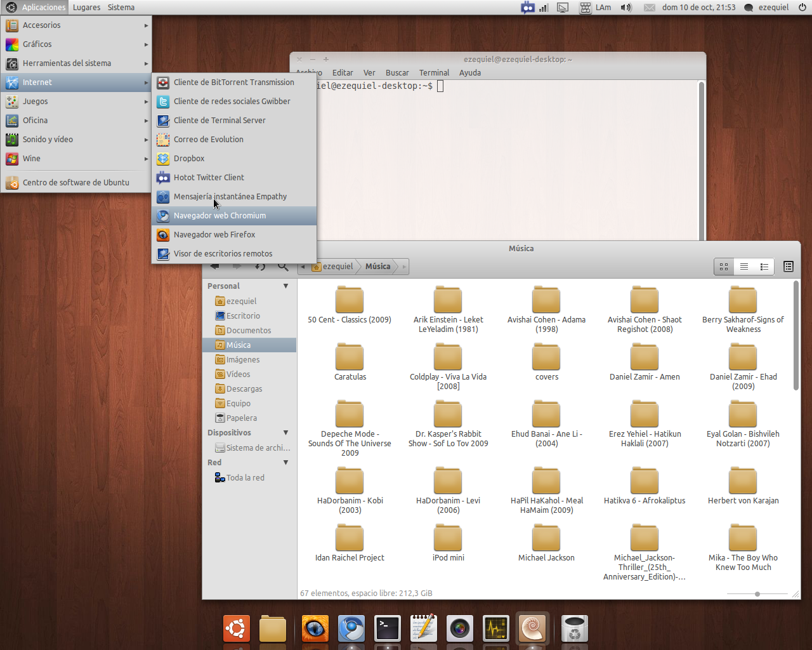Select Sistema de archivos device
Screen dimensions: 812x650
tap(249, 448)
